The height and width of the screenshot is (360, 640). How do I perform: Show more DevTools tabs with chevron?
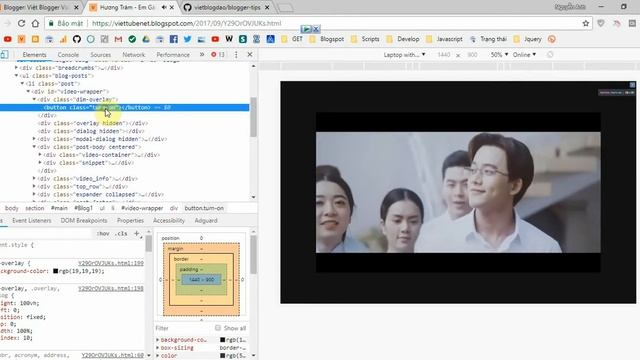(x=202, y=55)
